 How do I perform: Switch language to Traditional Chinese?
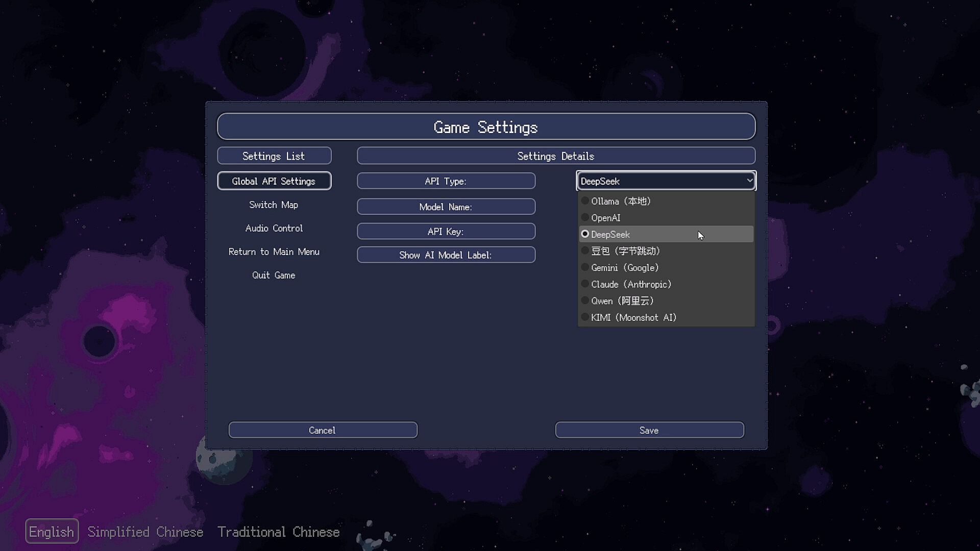coord(278,532)
